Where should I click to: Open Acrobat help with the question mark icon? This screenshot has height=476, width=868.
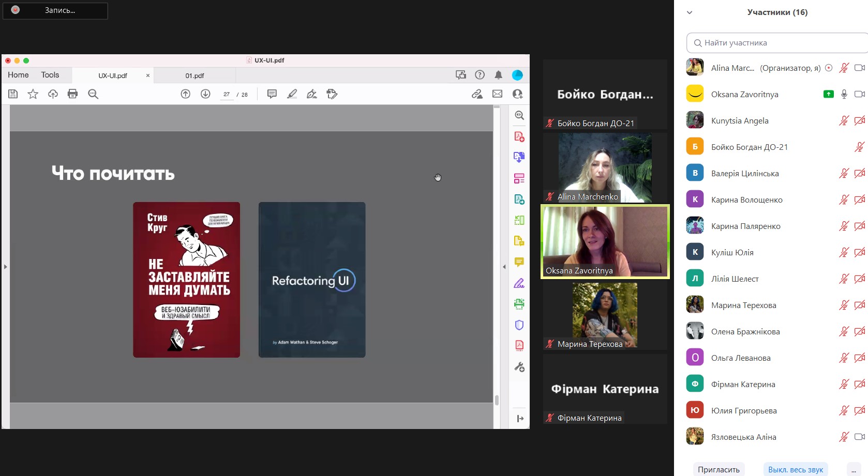(480, 75)
